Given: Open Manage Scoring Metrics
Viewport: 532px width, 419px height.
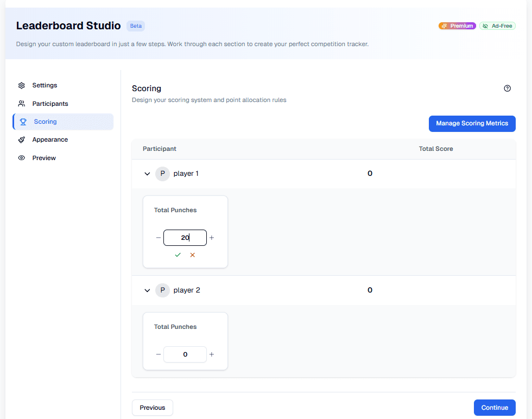Looking at the screenshot, I should click(x=472, y=124).
